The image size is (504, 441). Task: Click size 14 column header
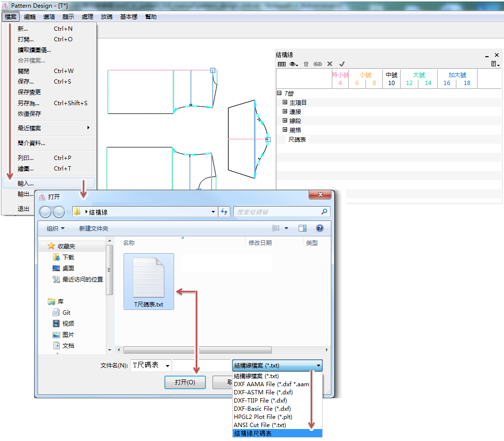point(428,83)
